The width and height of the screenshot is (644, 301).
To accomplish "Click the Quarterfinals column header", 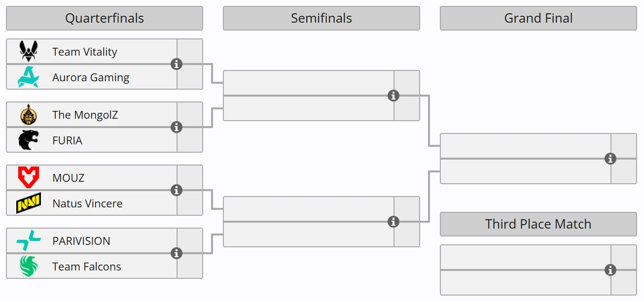I will (105, 18).
